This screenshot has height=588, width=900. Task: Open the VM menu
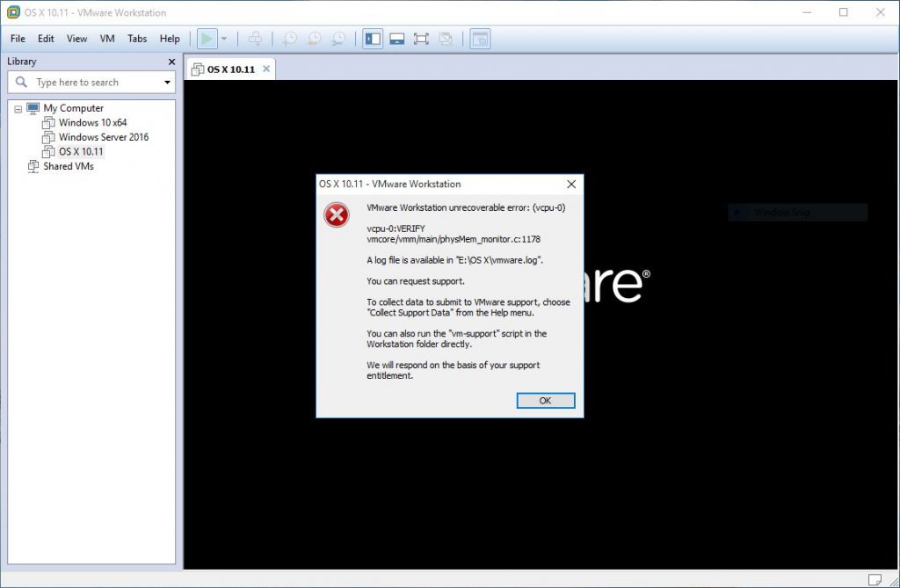coord(106,39)
